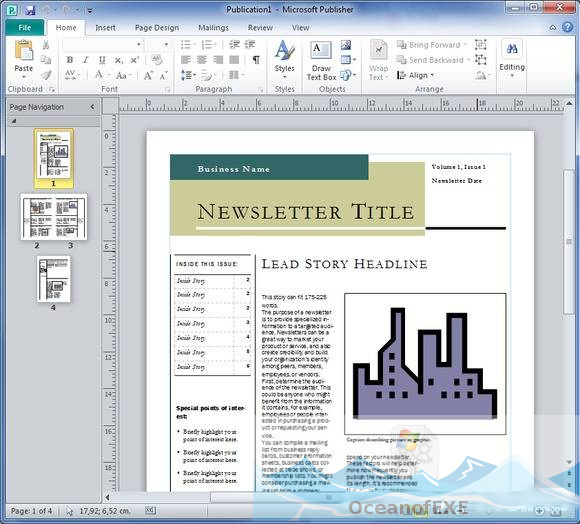This screenshot has width=580, height=524.
Task: Select the pages 2-3 spread thumbnail
Action: click(54, 217)
